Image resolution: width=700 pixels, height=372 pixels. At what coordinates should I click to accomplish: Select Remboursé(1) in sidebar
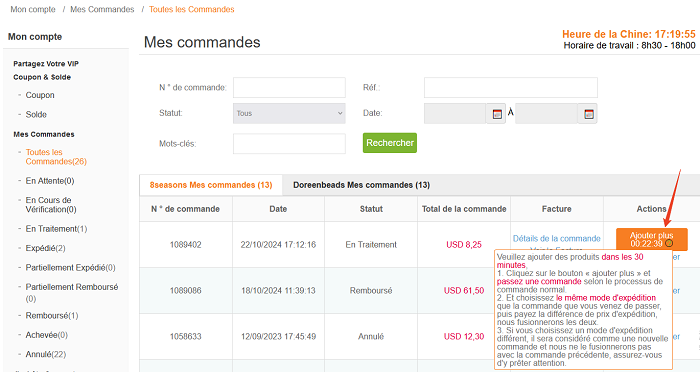(x=52, y=316)
